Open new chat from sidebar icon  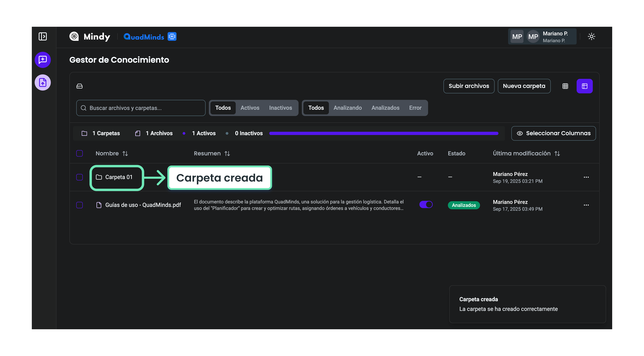tap(43, 60)
